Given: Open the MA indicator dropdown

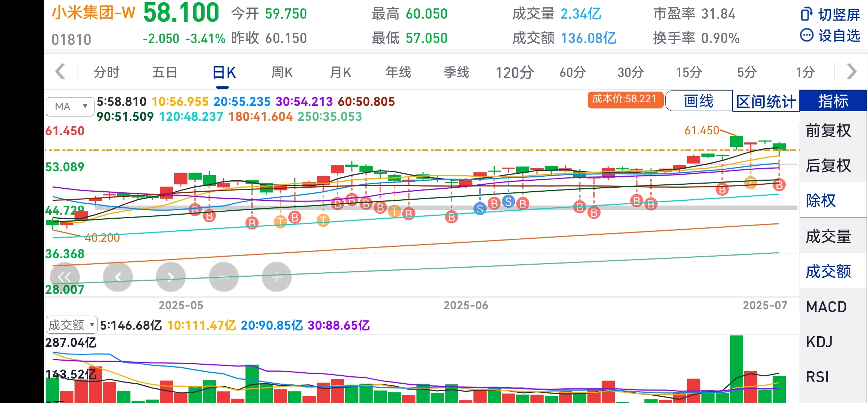Looking at the screenshot, I should click(x=70, y=107).
